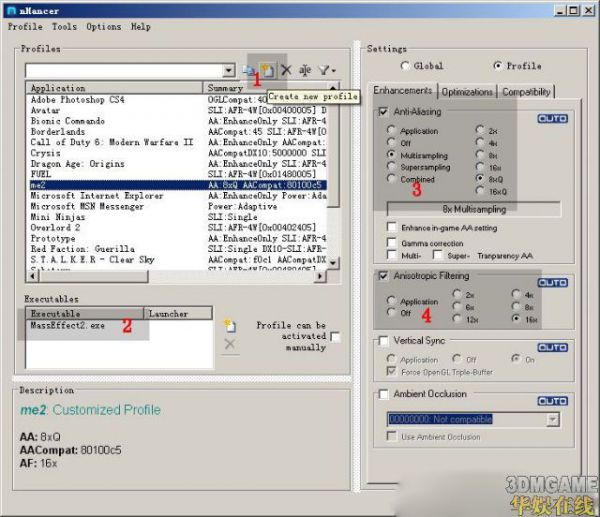Viewport: 600px width, 517px height.
Task: Enable the Ambient Occlusion checkbox
Action: [x=383, y=394]
